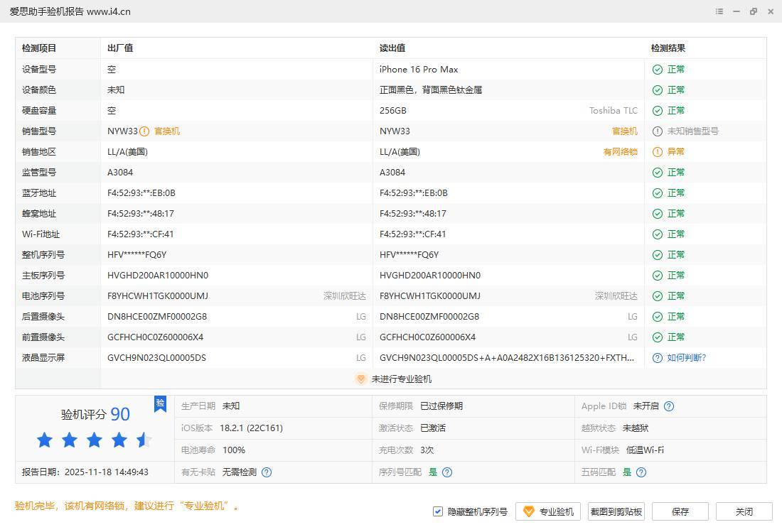The image size is (782, 532).
Task: Click the help icon next to 有无卡贴
Action: click(x=267, y=472)
